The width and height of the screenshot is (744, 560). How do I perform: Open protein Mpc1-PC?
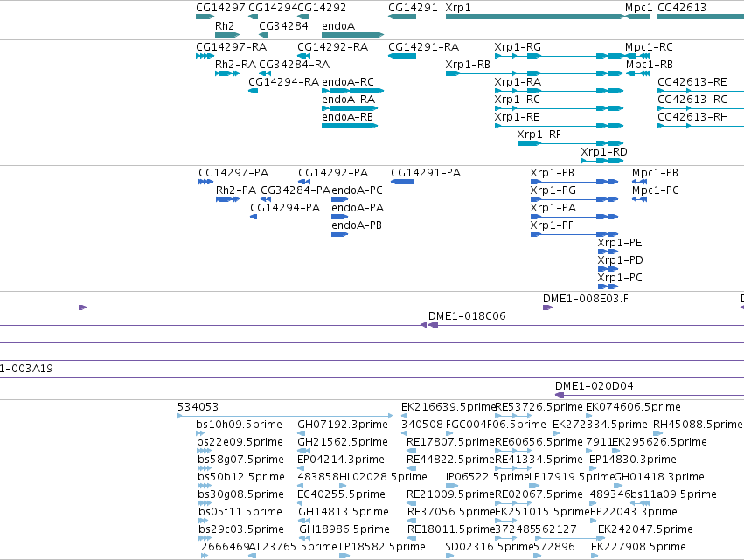coord(656,190)
